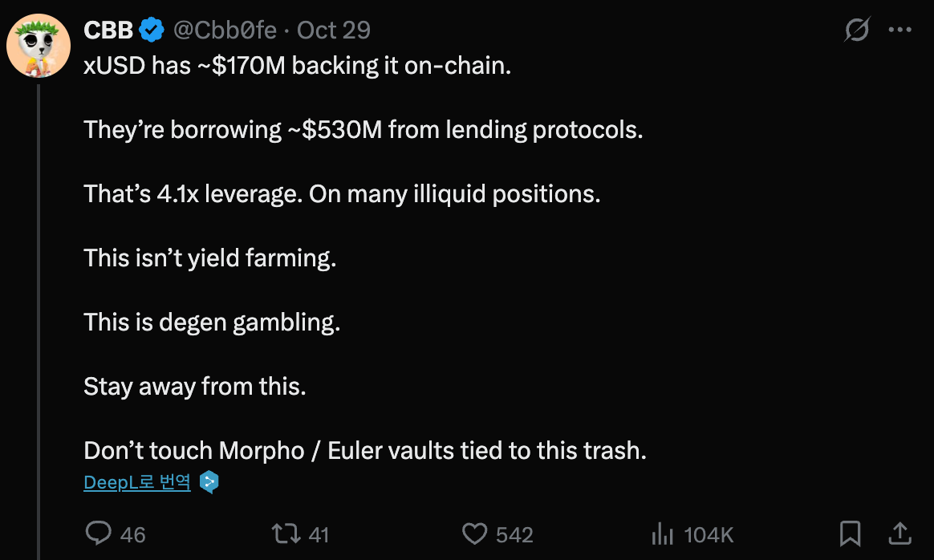Open view analytics bar chart icon

point(662,534)
